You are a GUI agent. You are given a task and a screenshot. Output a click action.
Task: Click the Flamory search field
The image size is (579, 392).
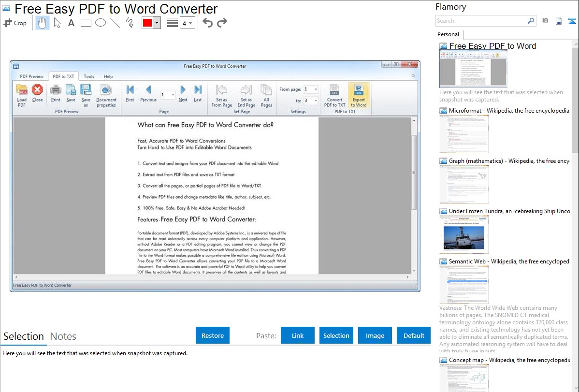481,21
